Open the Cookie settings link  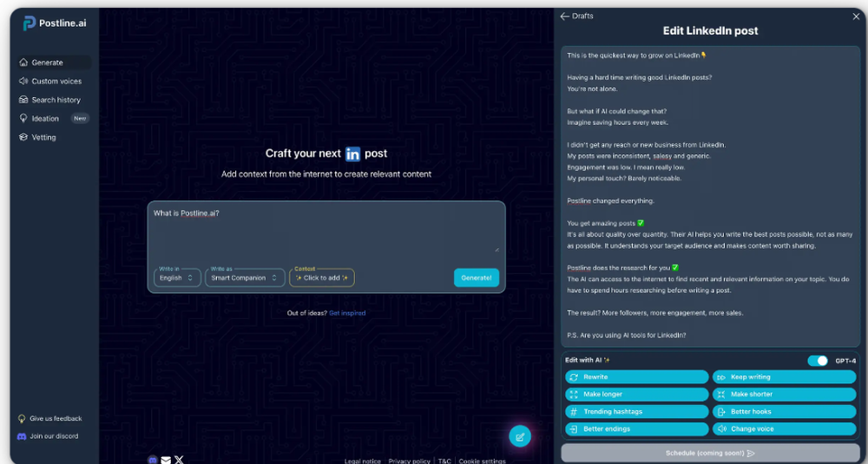(482, 461)
